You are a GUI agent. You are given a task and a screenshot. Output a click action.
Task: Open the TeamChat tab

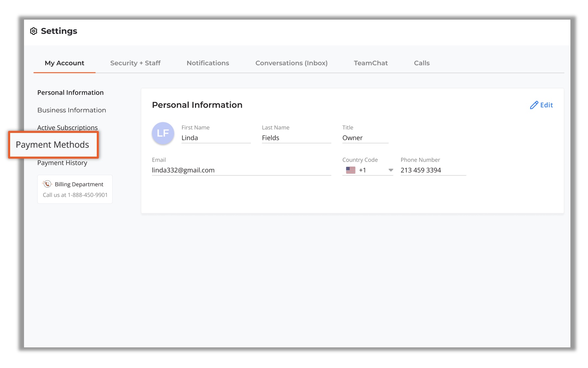pyautogui.click(x=371, y=63)
